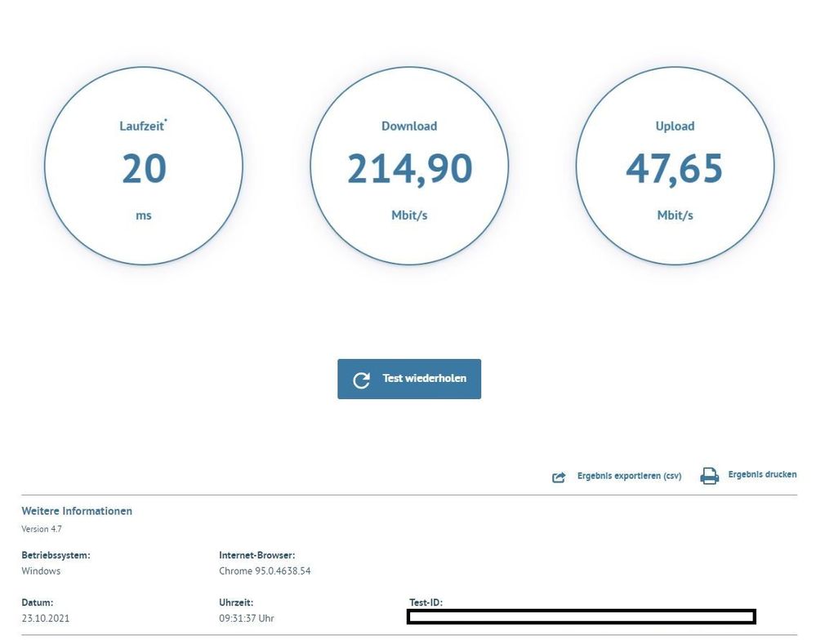This screenshot has height=644, width=816.
Task: Click the Version 4.7 text
Action: 42,529
